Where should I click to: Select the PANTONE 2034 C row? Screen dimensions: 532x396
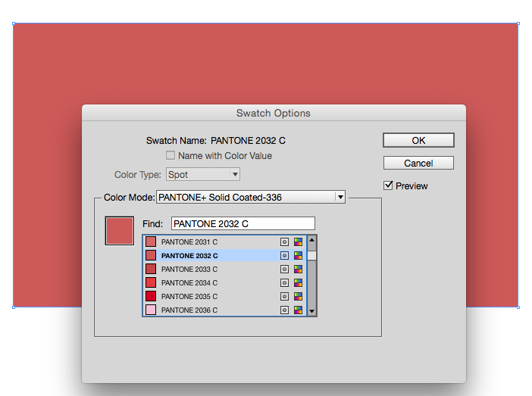tap(224, 282)
